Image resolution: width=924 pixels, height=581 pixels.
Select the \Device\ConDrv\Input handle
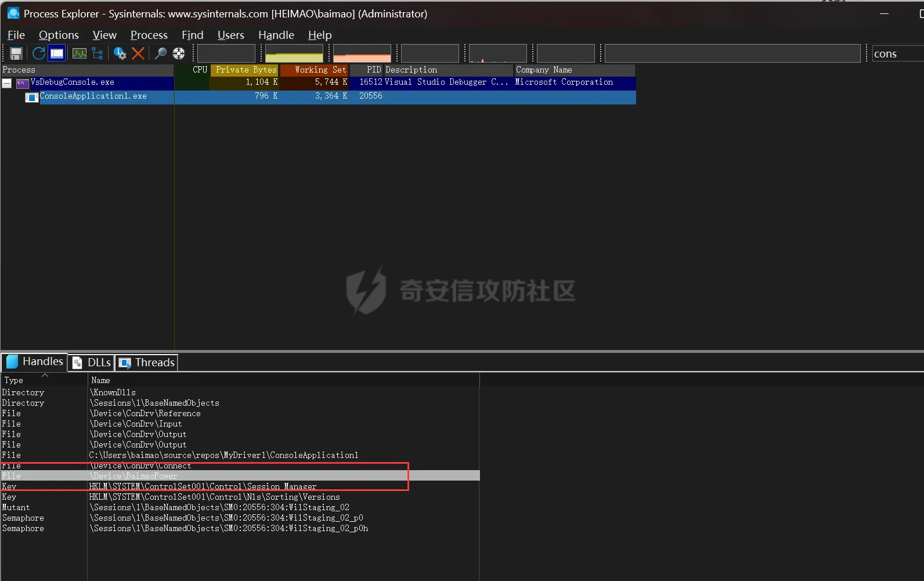click(x=240, y=424)
